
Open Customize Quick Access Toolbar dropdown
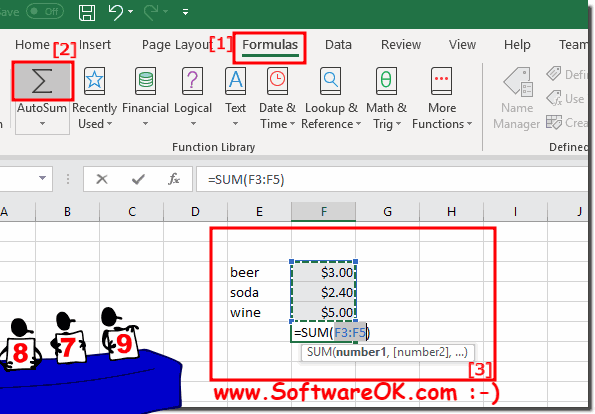(x=185, y=12)
